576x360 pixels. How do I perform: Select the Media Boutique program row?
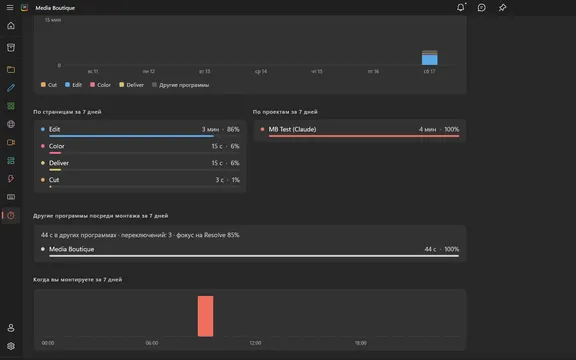250,251
